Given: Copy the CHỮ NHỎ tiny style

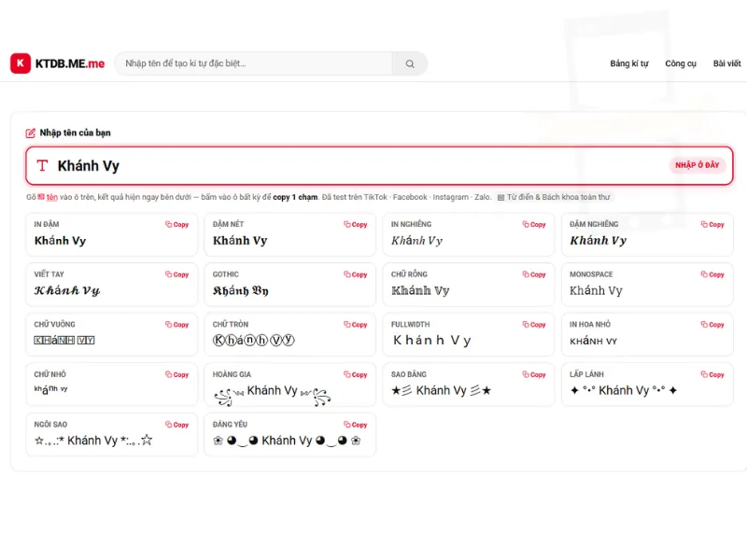Looking at the screenshot, I should 176,374.
